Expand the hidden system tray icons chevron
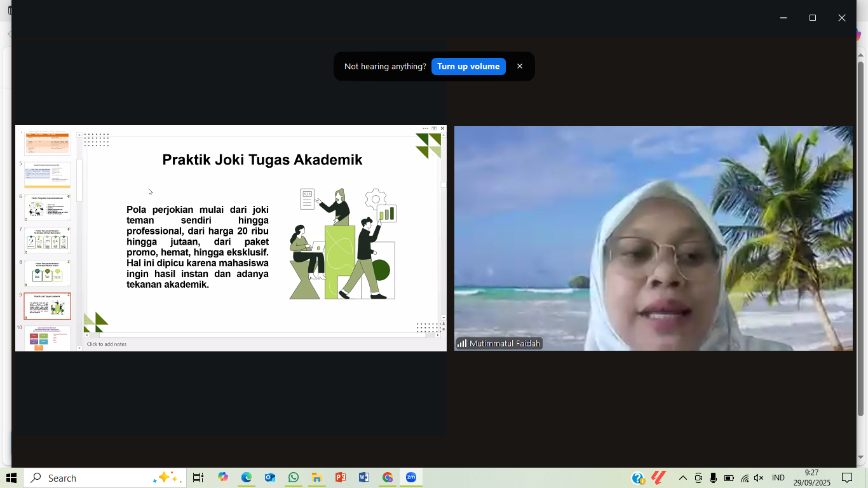Image resolution: width=868 pixels, height=488 pixels. 683,478
